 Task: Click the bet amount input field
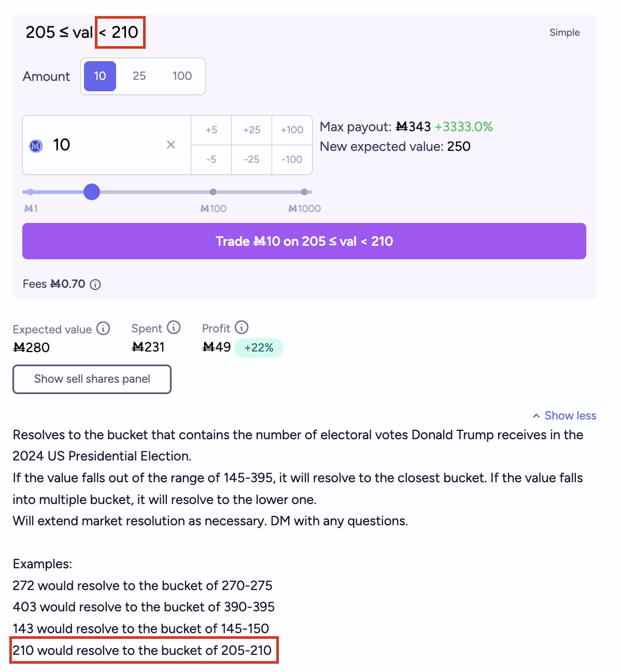pos(107,145)
